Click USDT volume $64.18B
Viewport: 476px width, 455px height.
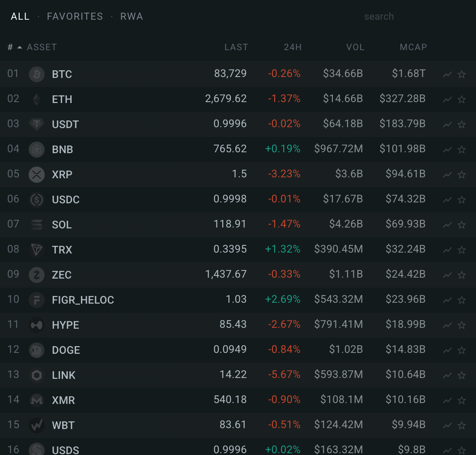343,124
